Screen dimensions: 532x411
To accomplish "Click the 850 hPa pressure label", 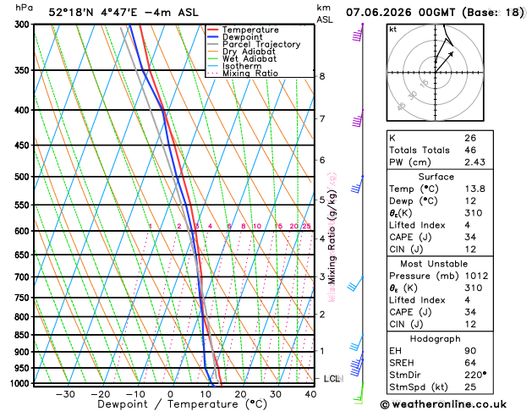I will (x=24, y=335).
